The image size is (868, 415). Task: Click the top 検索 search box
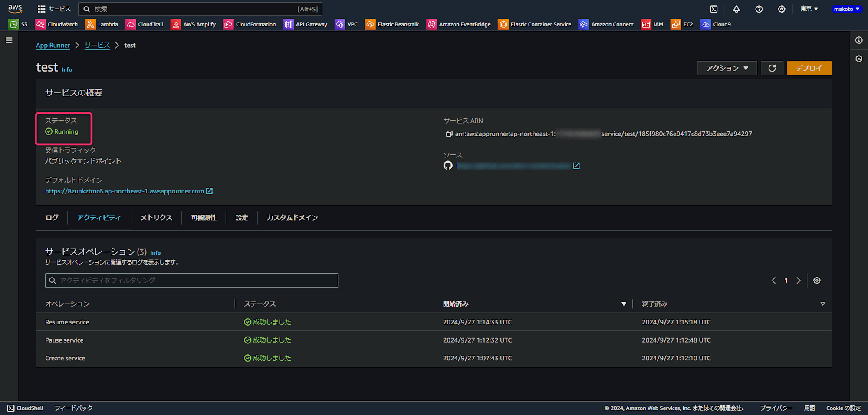pyautogui.click(x=200, y=9)
